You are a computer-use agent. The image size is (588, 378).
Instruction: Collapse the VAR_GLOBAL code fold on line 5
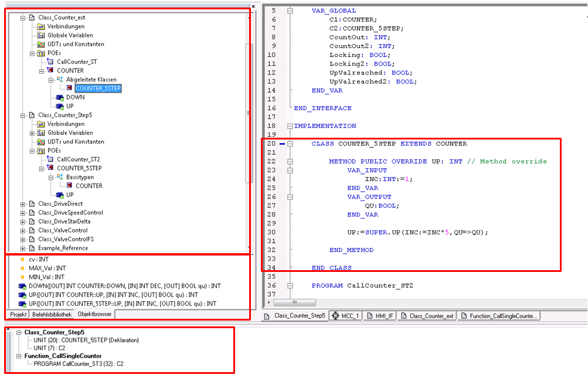coord(290,11)
